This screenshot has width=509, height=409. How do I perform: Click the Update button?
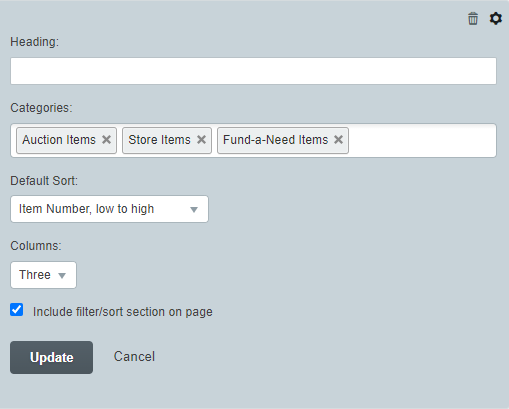pyautogui.click(x=51, y=357)
